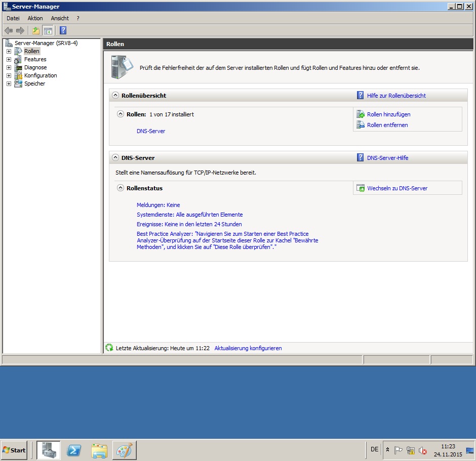This screenshot has width=476, height=461.
Task: Open the DNS-Server role link
Action: [x=151, y=131]
